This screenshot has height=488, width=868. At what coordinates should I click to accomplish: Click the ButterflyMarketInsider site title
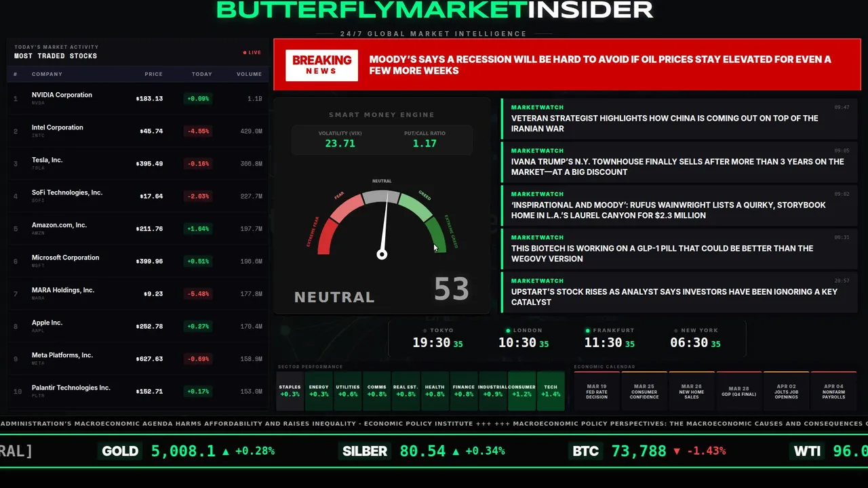[435, 9]
